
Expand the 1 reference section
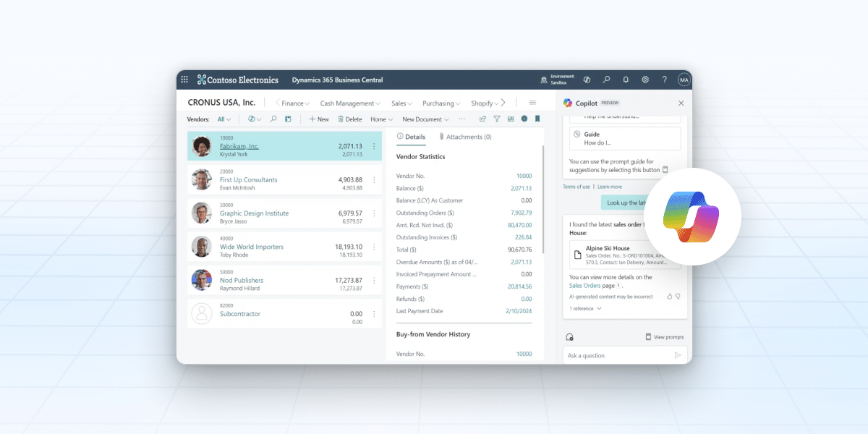pyautogui.click(x=585, y=309)
